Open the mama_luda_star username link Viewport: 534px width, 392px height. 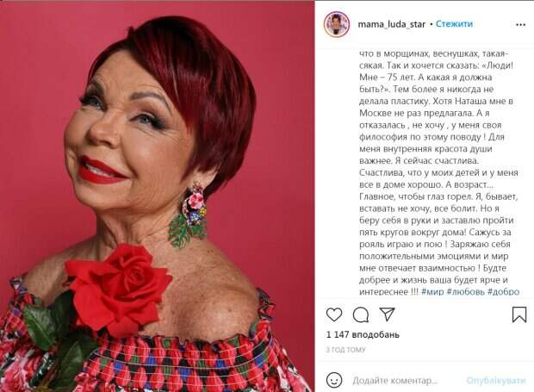point(392,24)
